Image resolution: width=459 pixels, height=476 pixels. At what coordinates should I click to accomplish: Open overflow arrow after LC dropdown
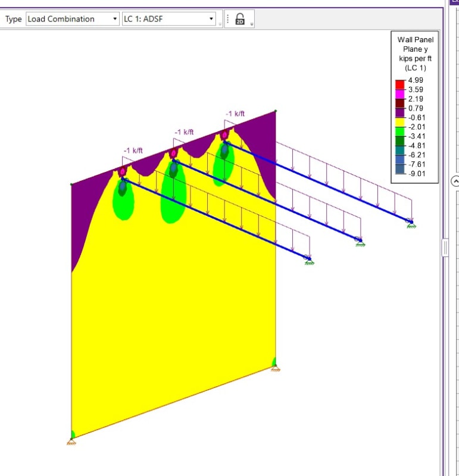(x=220, y=24)
